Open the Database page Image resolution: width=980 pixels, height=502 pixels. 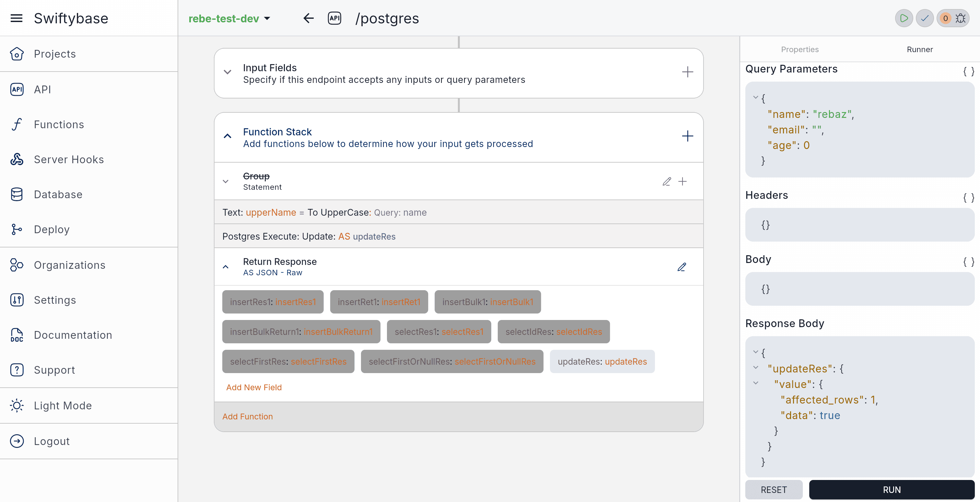point(89,194)
